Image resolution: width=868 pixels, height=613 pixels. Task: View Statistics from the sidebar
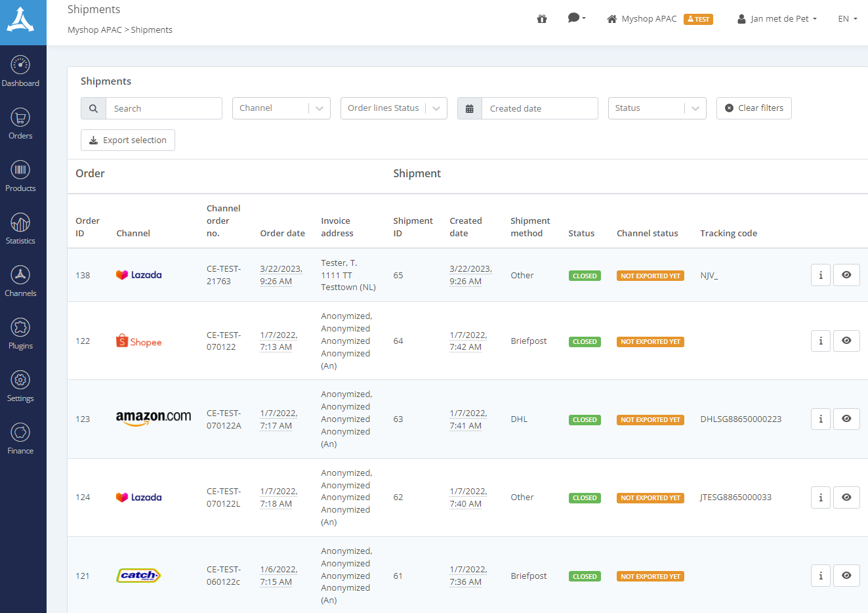coord(20,228)
